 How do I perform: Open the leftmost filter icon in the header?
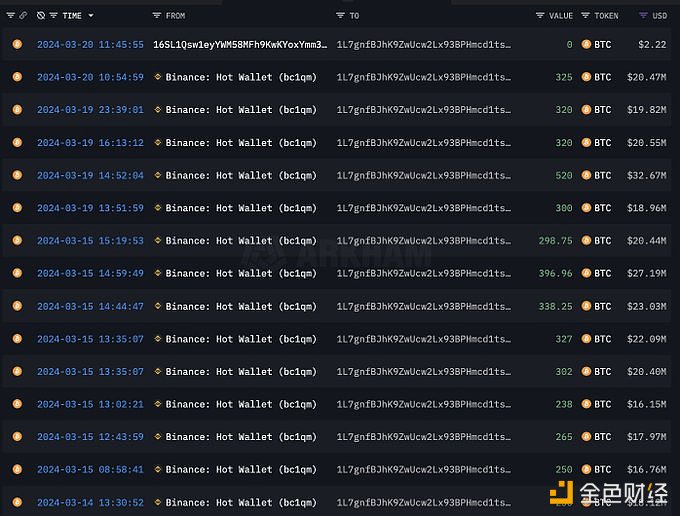pos(11,16)
